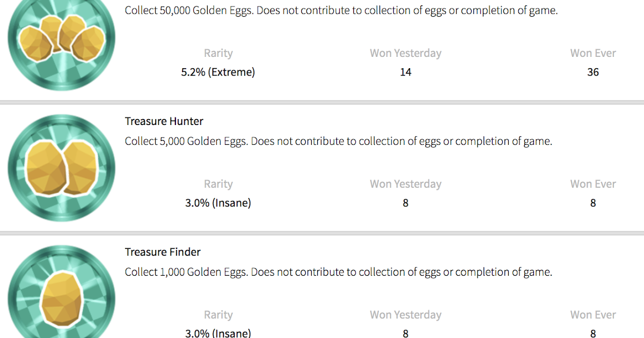Open the Treasure Hunter badge title
The height and width of the screenshot is (338, 644).
click(x=164, y=121)
